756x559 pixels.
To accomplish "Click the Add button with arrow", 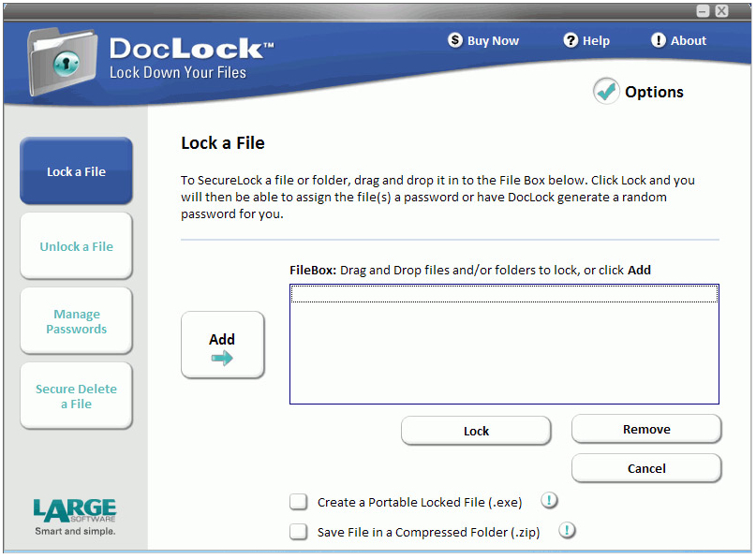I will click(x=222, y=345).
